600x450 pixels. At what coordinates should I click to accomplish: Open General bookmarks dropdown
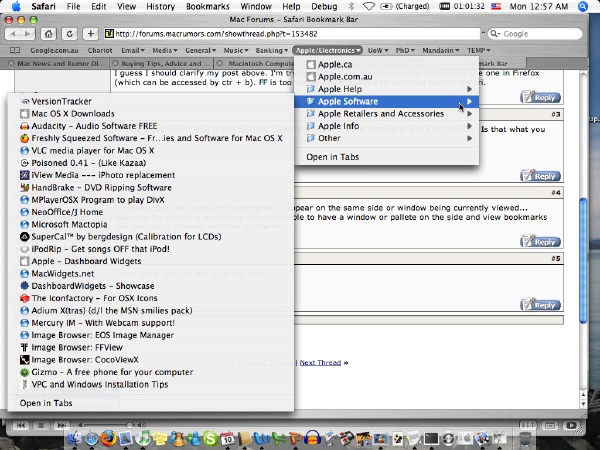pyautogui.click(x=201, y=51)
